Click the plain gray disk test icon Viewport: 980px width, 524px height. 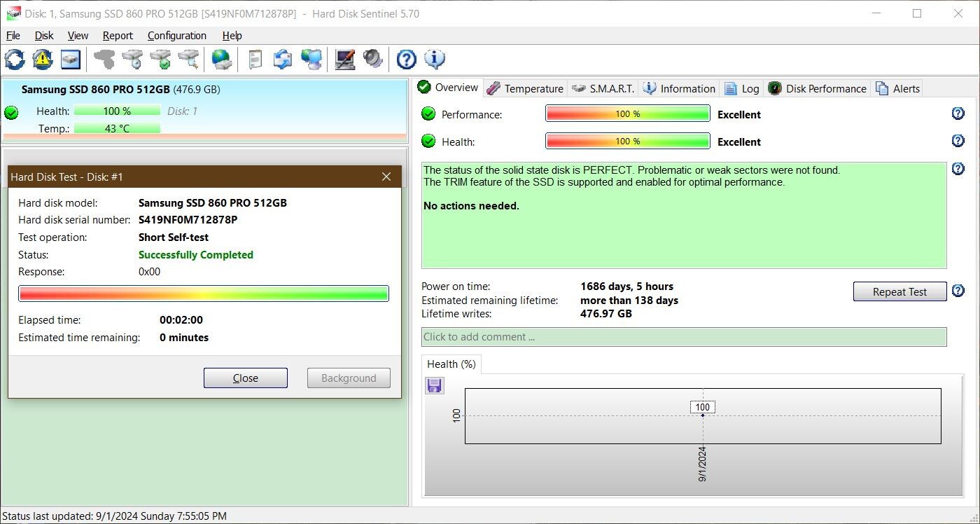105,59
